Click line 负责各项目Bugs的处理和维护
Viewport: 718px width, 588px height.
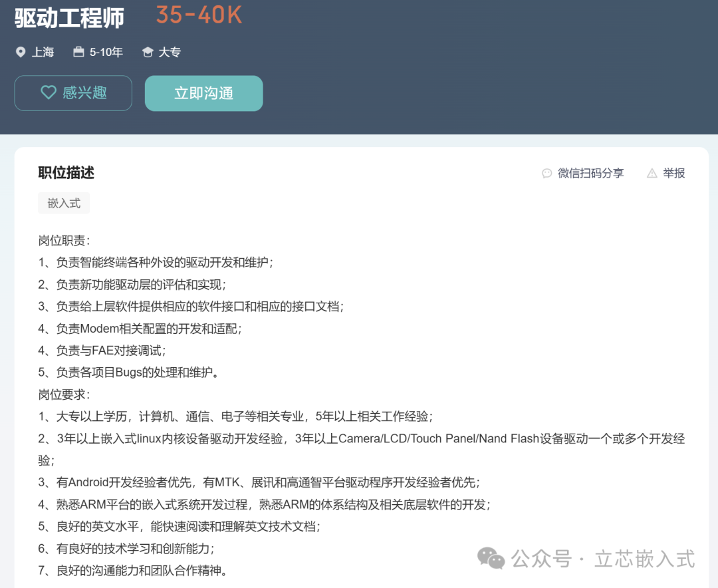[x=128, y=372]
